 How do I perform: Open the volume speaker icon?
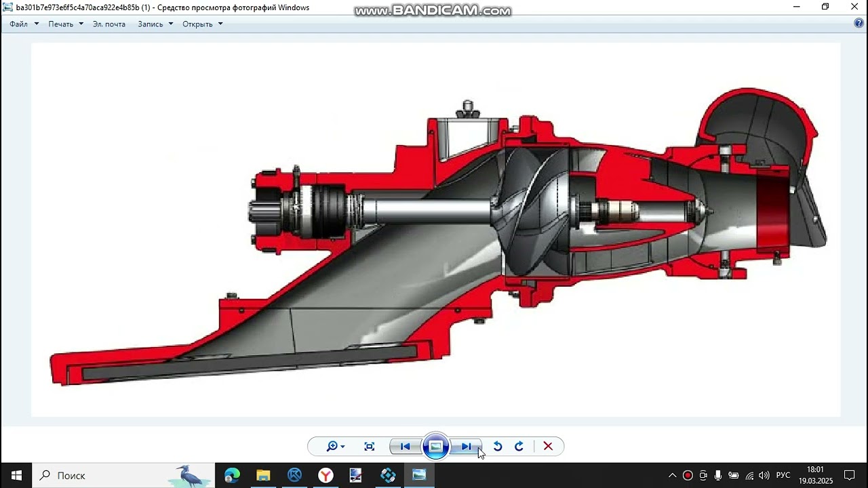[764, 475]
